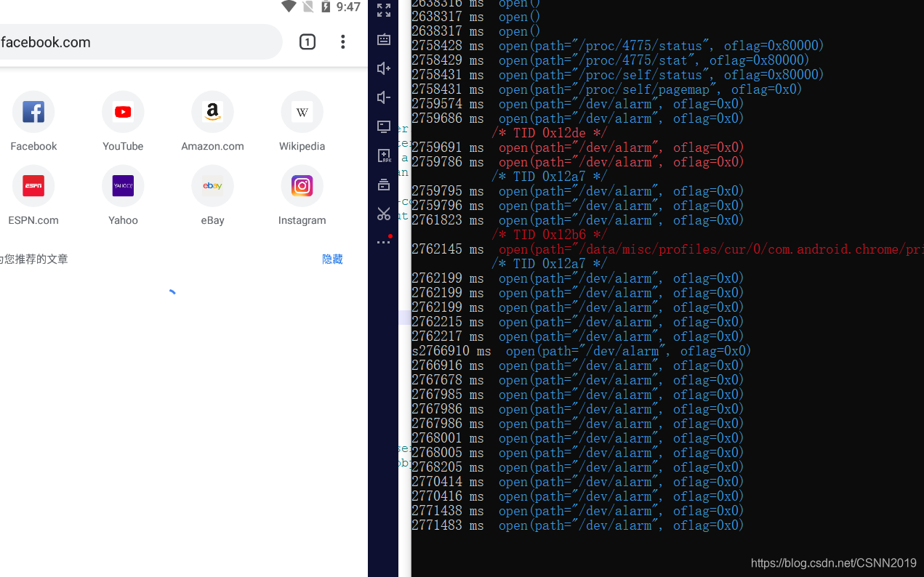Click the Wi-Fi status icon
This screenshot has height=577, width=924.
click(x=289, y=7)
